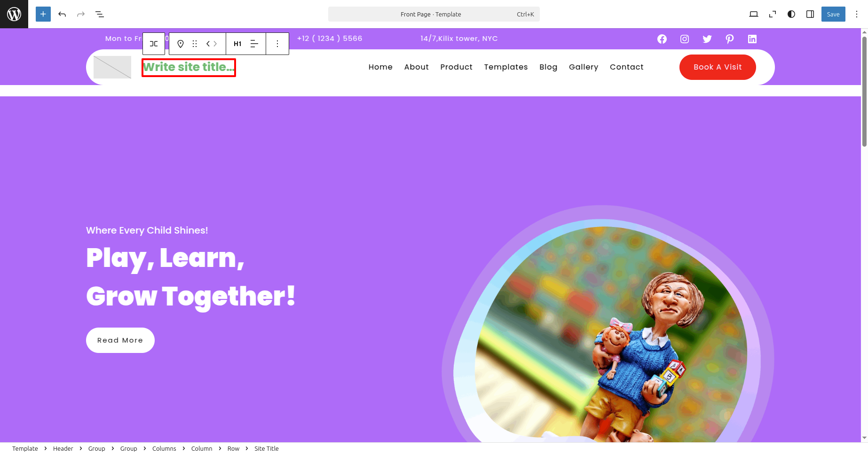Save the template changes
The image size is (868, 454).
[x=833, y=14]
